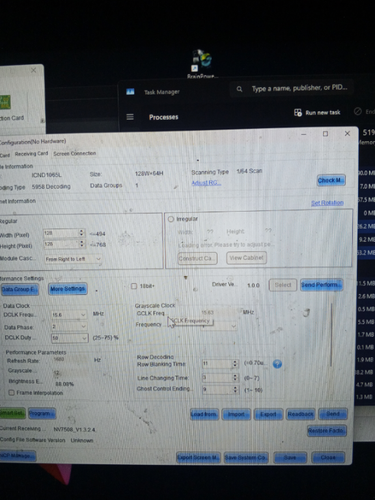Click the Data Group E... button
Viewport: 375px width, 500px height.
[x=19, y=289]
